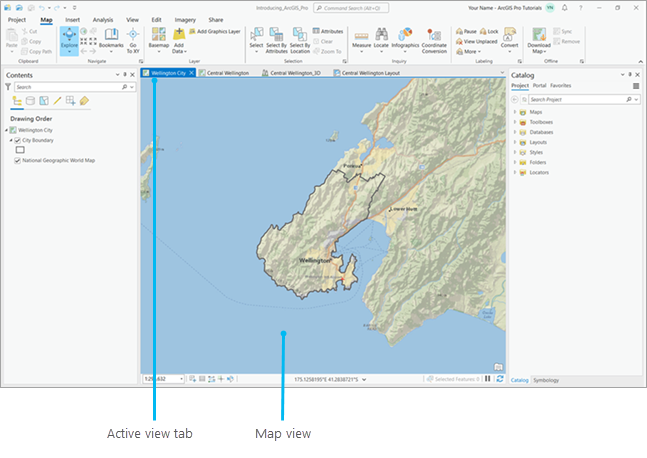Screen dimensions: 647x458
Task: Open the Go To XY tool
Action: (x=133, y=40)
